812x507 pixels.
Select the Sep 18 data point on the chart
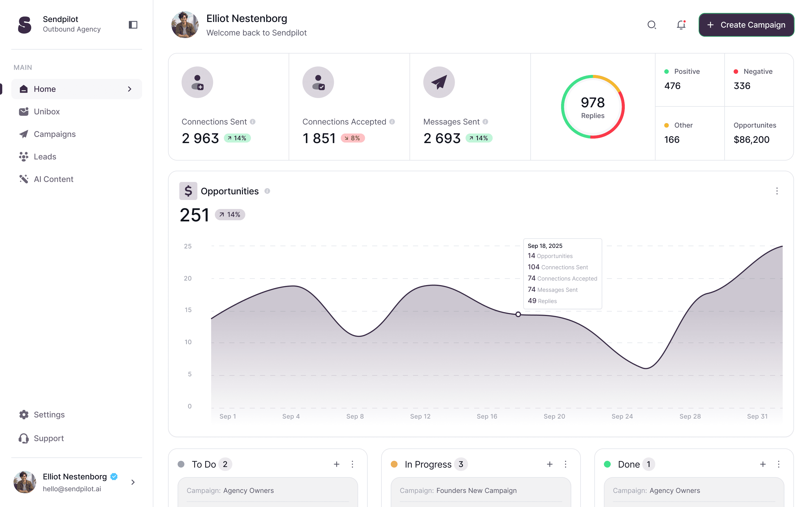(x=518, y=315)
